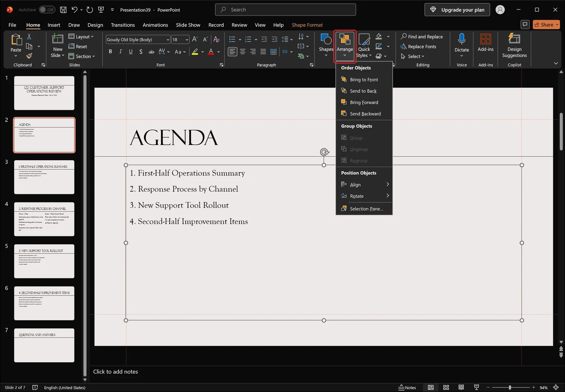Image resolution: width=565 pixels, height=392 pixels.
Task: Toggle Notes pane in status bar
Action: 407,387
